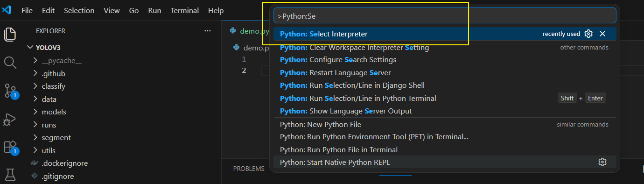Open Explorer more actions ellipsis

tap(208, 31)
